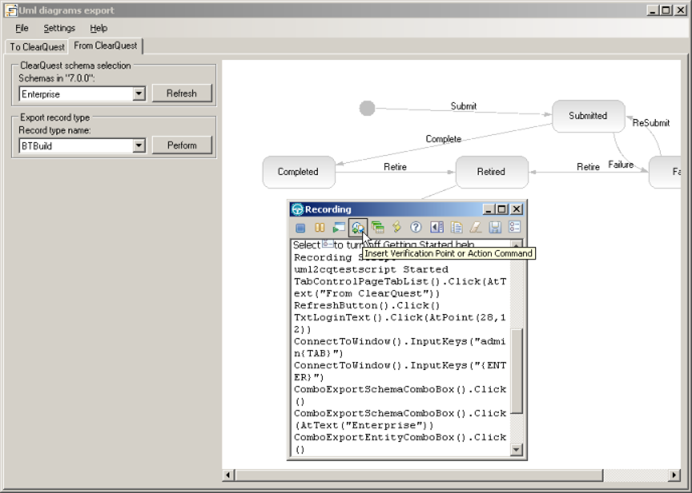The image size is (692, 493).
Task: Select the Retired state node
Action: click(492, 172)
